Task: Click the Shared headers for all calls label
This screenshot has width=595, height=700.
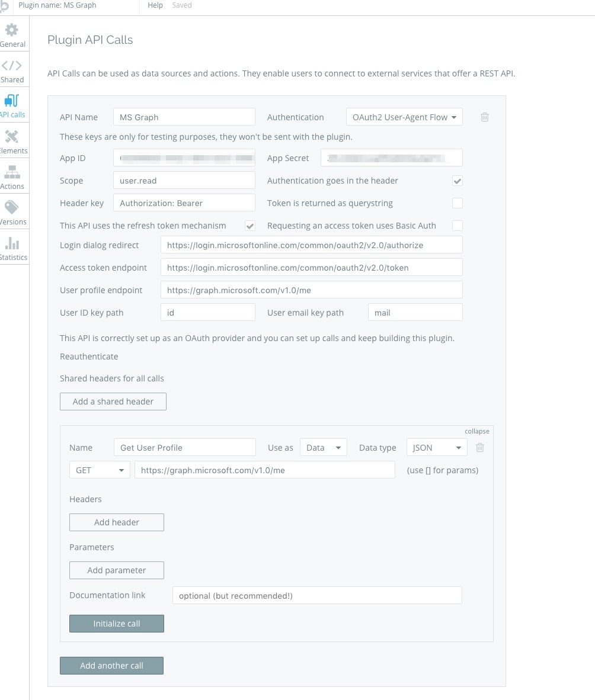Action: pyautogui.click(x=111, y=378)
